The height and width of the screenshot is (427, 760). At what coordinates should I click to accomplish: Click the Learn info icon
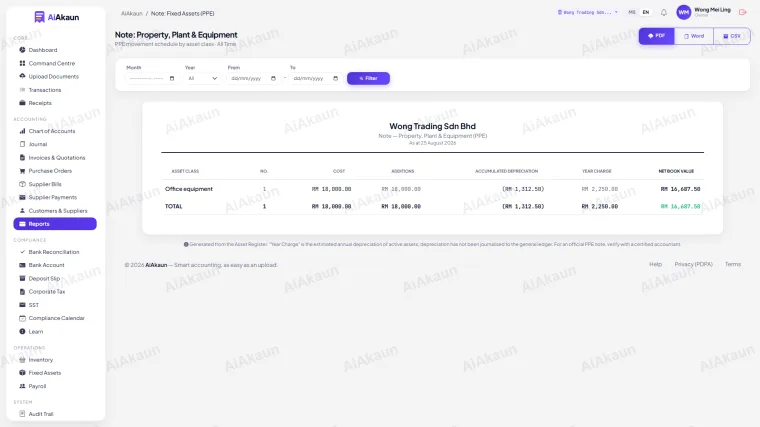(22, 332)
